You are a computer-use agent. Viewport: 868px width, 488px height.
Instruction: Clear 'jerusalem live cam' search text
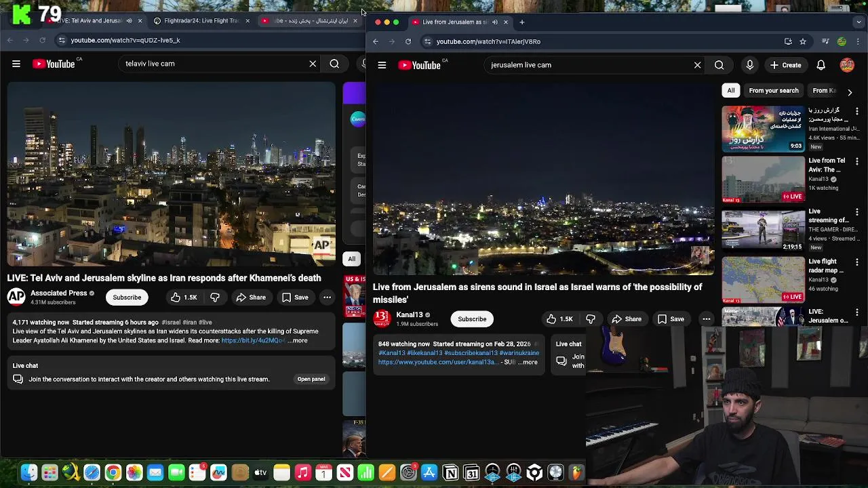click(697, 65)
